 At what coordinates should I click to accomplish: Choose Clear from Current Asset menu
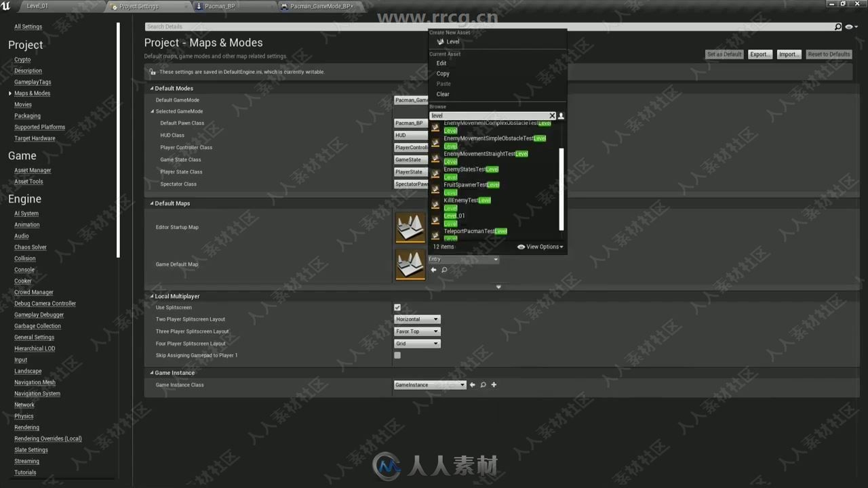point(443,94)
